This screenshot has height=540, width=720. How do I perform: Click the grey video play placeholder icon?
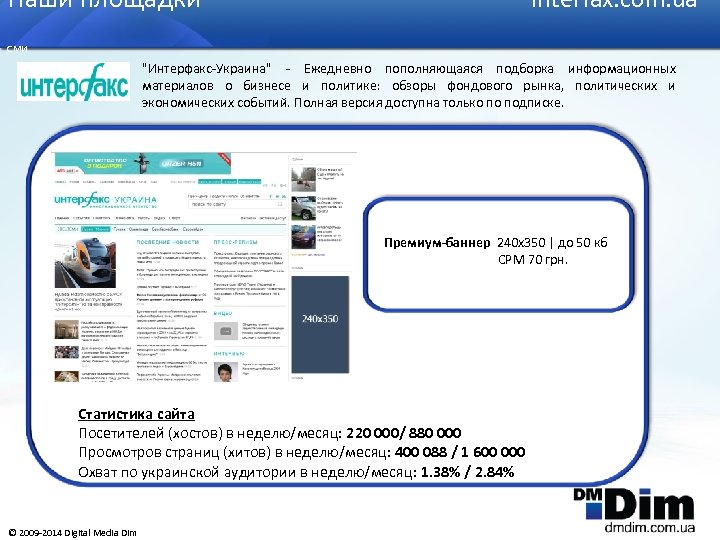[x=226, y=331]
